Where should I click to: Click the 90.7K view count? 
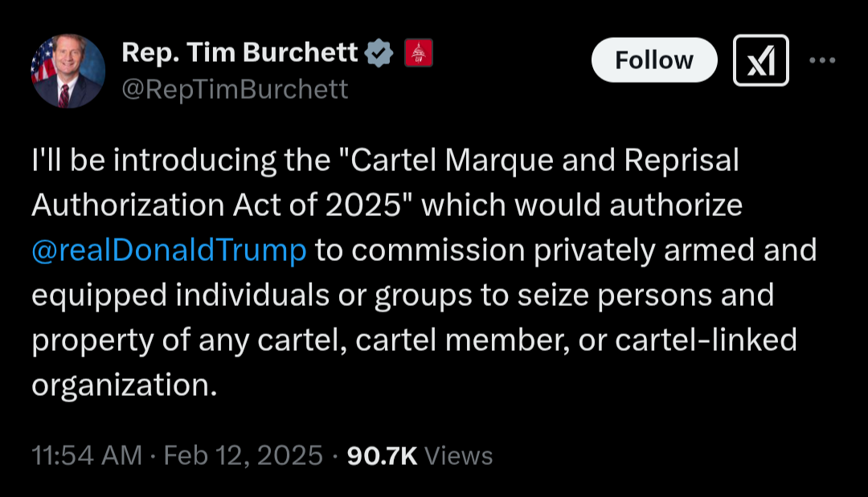[x=382, y=456]
